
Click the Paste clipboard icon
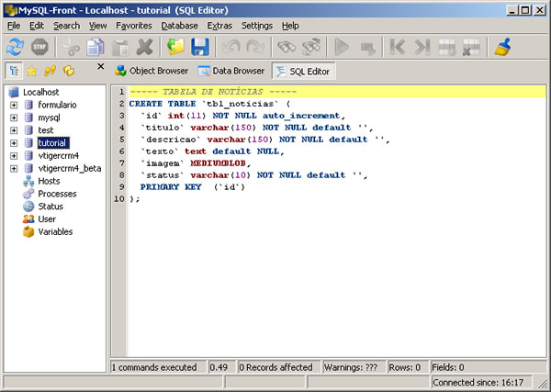point(120,47)
